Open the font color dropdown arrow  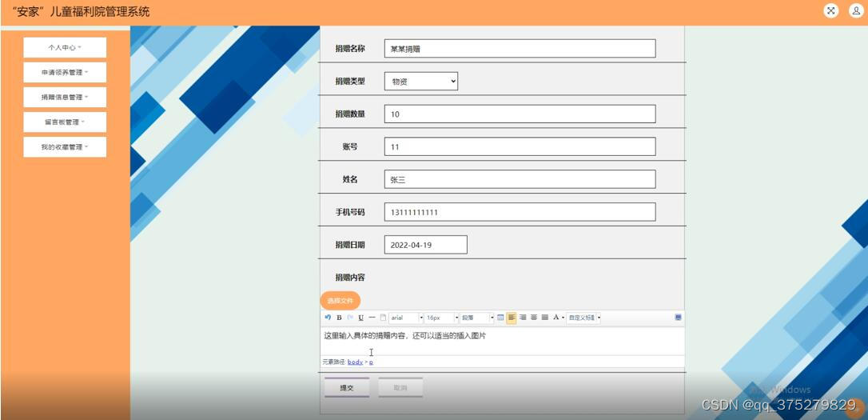[563, 318]
